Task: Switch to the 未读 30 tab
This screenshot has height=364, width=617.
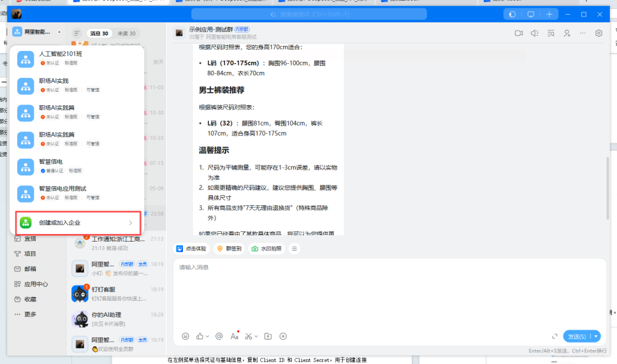Action: [126, 33]
